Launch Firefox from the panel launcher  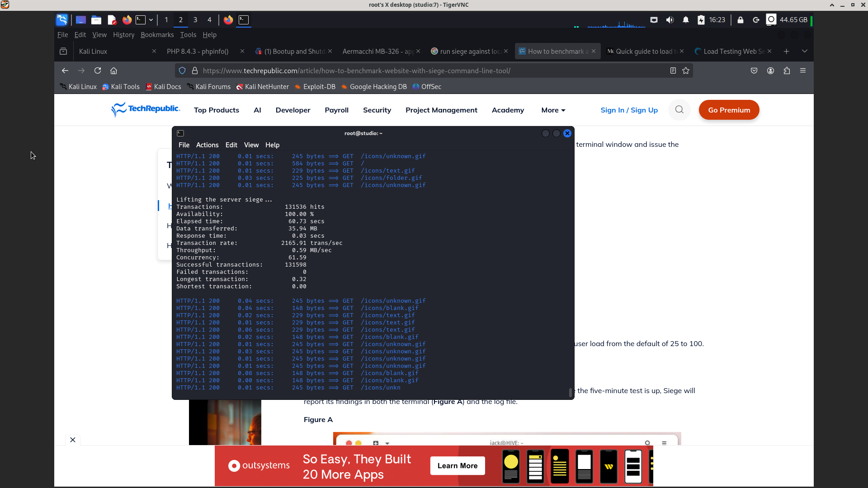[x=127, y=19]
